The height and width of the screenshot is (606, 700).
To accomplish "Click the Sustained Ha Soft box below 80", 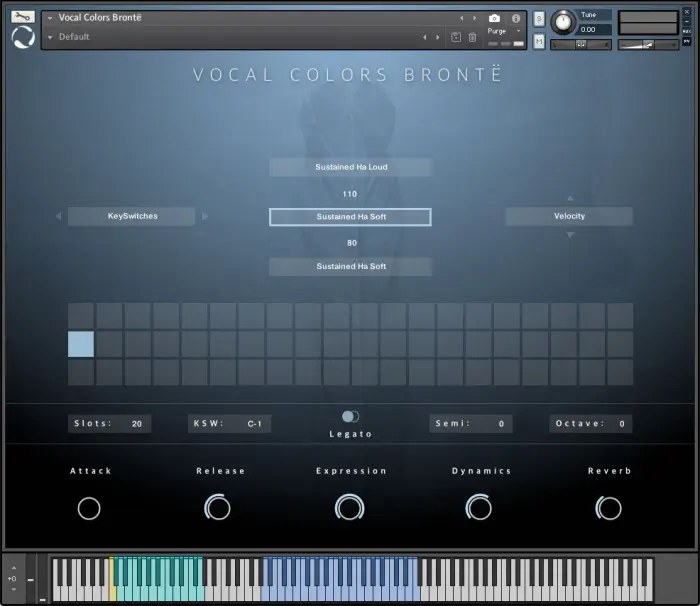I will point(350,266).
